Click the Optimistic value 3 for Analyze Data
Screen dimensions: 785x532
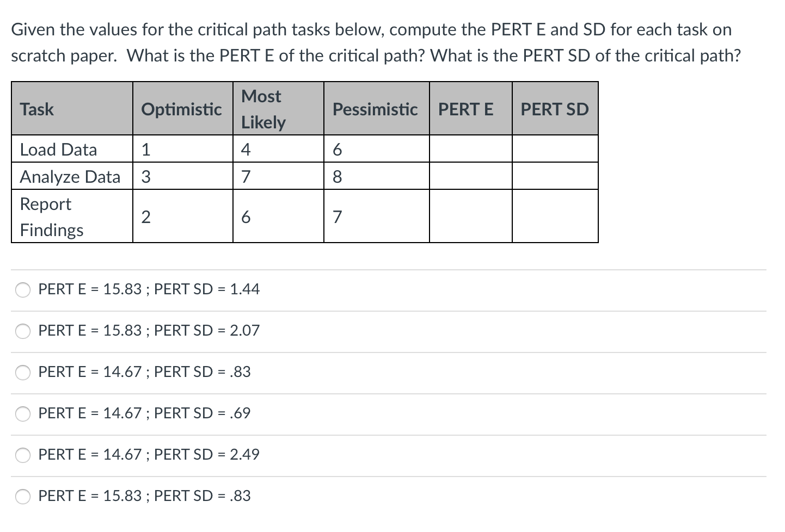[x=146, y=176]
